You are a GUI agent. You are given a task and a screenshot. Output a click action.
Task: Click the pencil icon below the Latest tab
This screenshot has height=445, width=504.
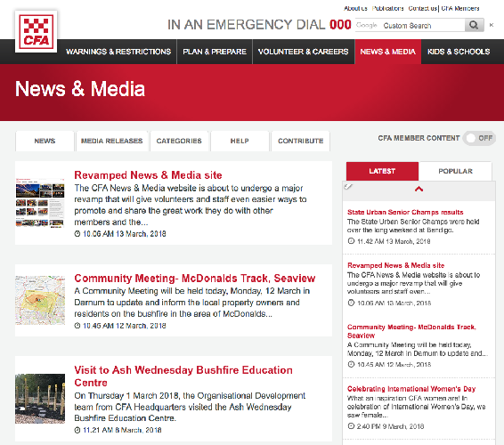(348, 186)
